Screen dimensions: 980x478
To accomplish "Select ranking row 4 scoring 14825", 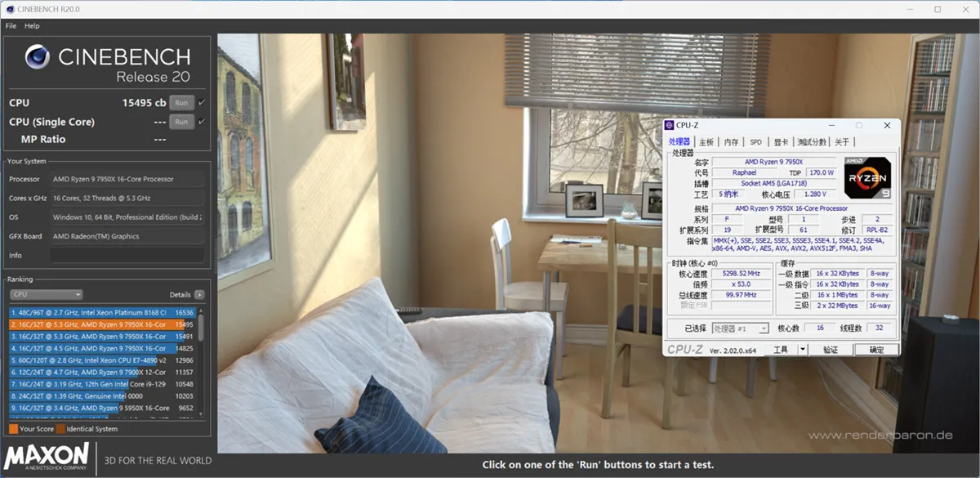I will tap(102, 348).
